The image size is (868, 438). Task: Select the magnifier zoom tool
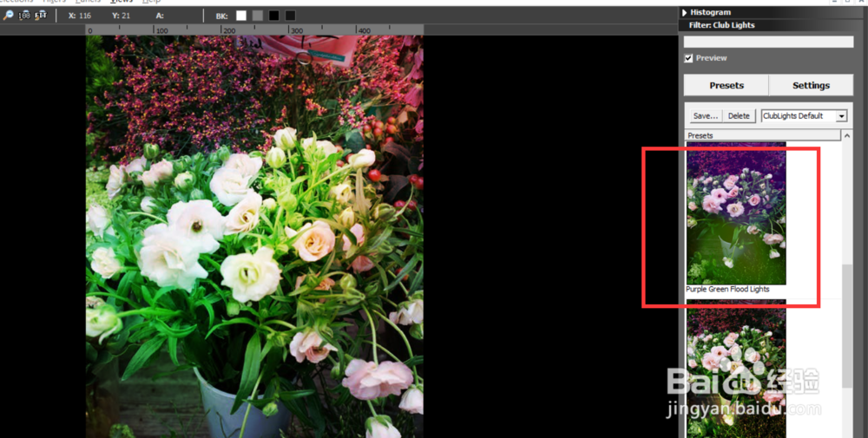tap(8, 16)
